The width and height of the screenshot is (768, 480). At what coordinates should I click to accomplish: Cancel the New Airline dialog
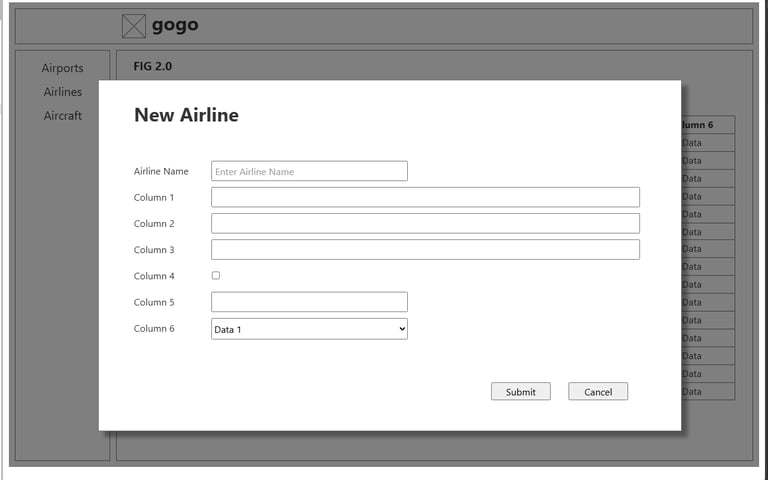pyautogui.click(x=598, y=391)
